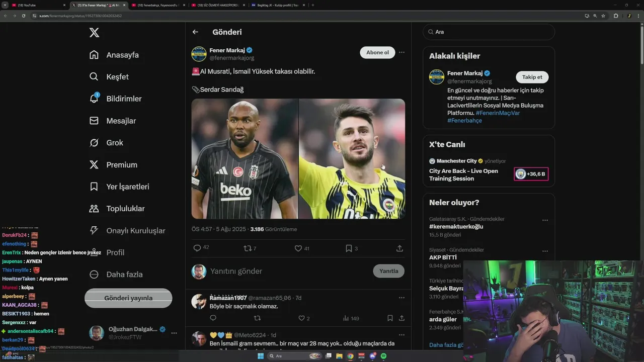Open the #FenerinMaçıVar hashtag link

pyautogui.click(x=498, y=113)
